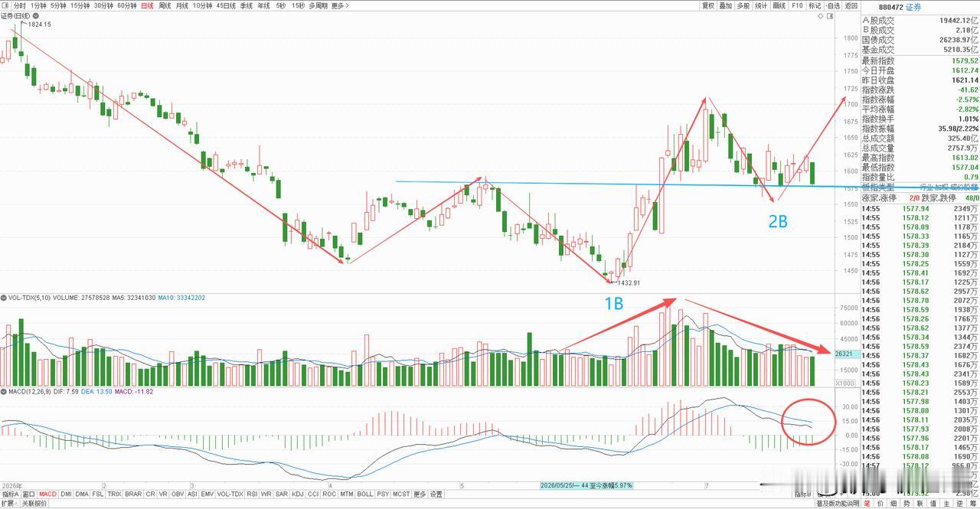Click the 复权 toolbar button
980x509 pixels.
(708, 5)
